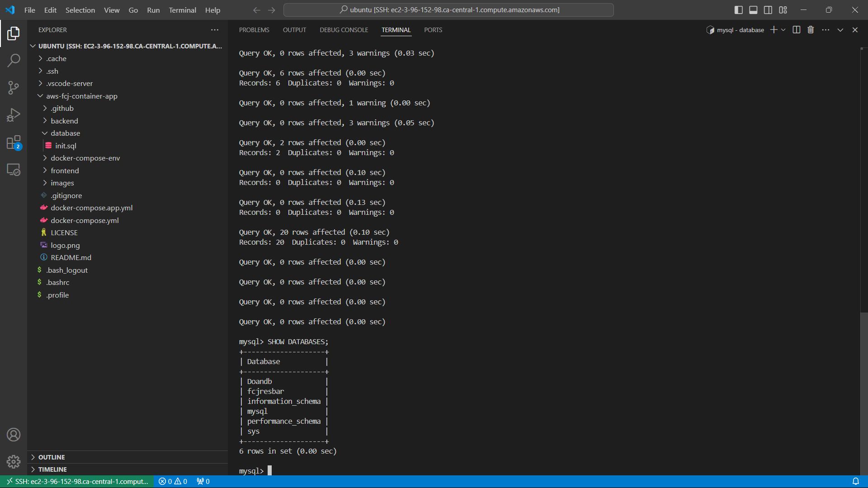Open the Manage gear menu
The width and height of the screenshot is (868, 488).
(14, 462)
